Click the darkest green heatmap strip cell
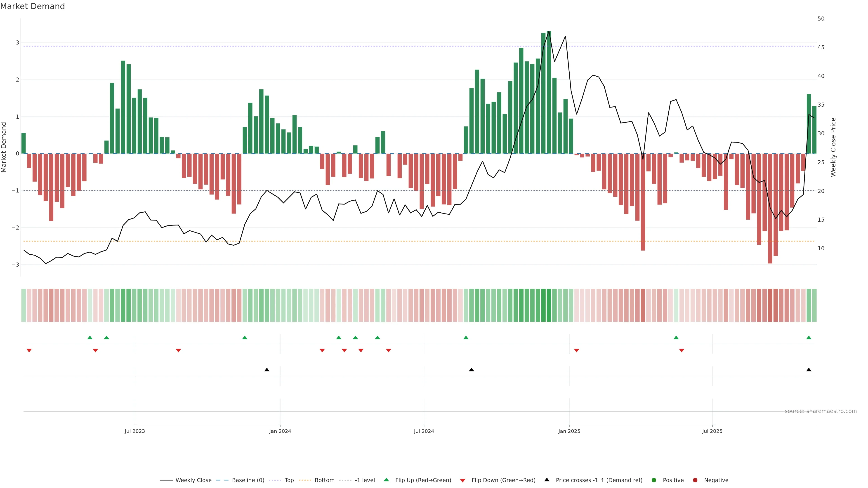This screenshot has height=488, width=868. tap(549, 305)
